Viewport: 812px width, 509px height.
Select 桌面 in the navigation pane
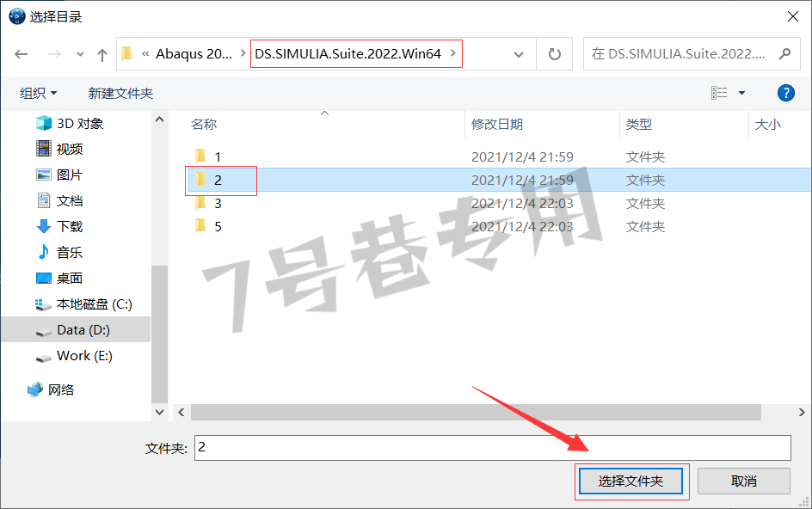[x=70, y=279]
